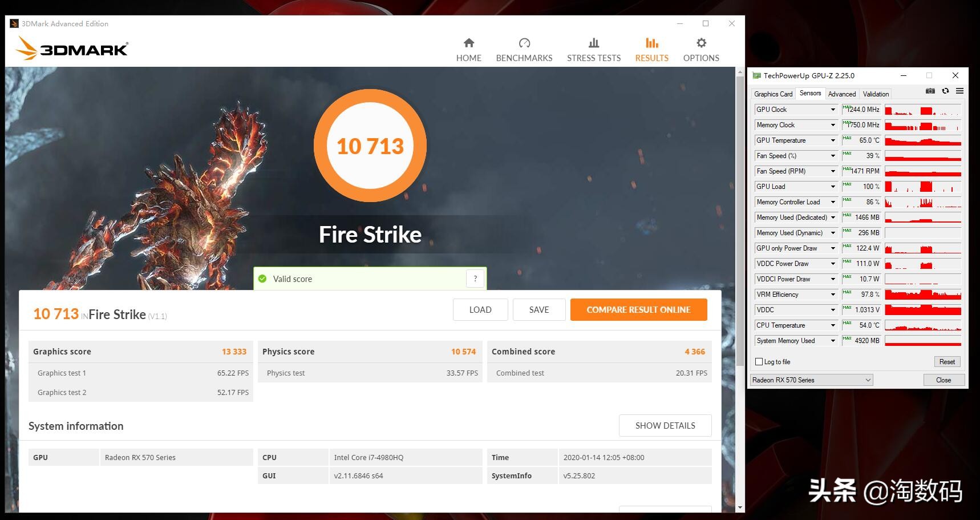
Task: Open the Valid score question mark help
Action: pos(475,279)
